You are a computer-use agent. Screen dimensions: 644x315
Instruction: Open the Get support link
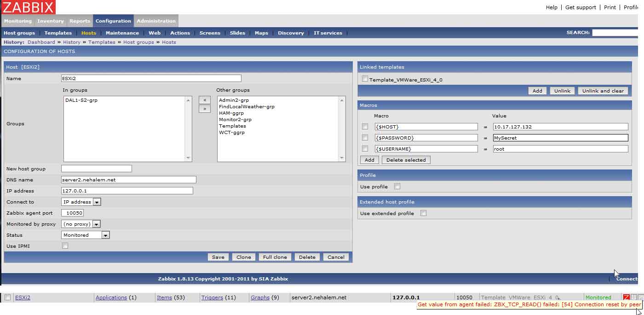click(x=581, y=7)
